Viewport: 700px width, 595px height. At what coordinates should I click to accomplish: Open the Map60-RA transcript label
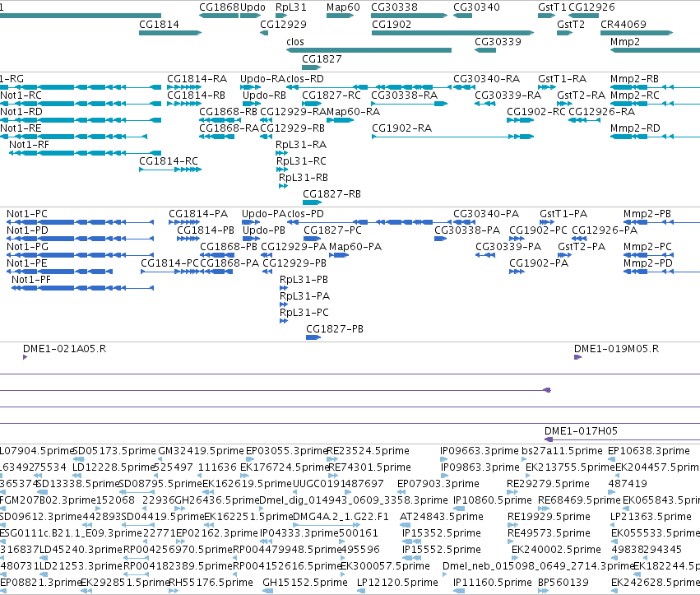[353, 112]
